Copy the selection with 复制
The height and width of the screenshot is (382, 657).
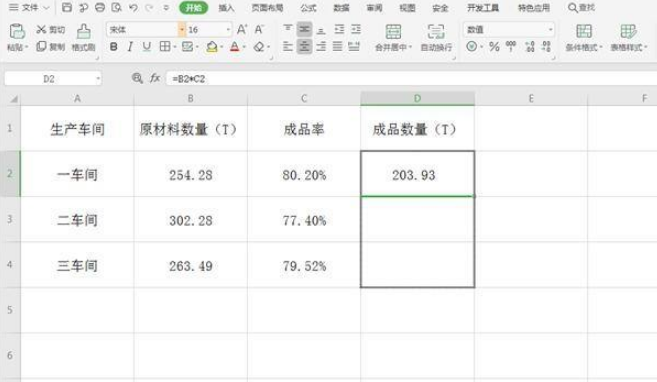[x=51, y=46]
